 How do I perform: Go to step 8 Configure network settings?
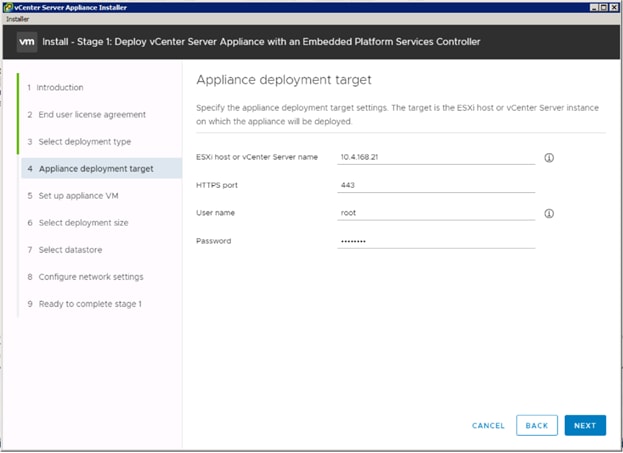[85, 277]
